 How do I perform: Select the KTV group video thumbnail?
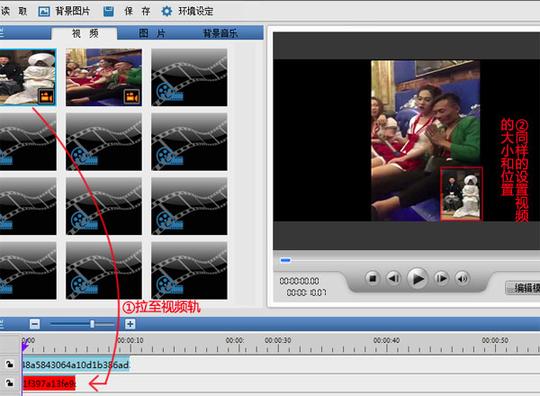click(x=104, y=77)
